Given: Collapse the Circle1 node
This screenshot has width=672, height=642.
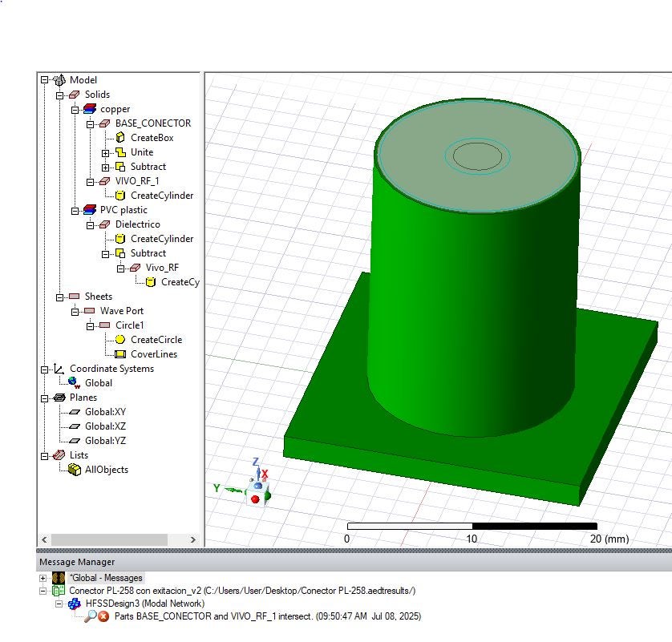Looking at the screenshot, I should tap(90, 326).
